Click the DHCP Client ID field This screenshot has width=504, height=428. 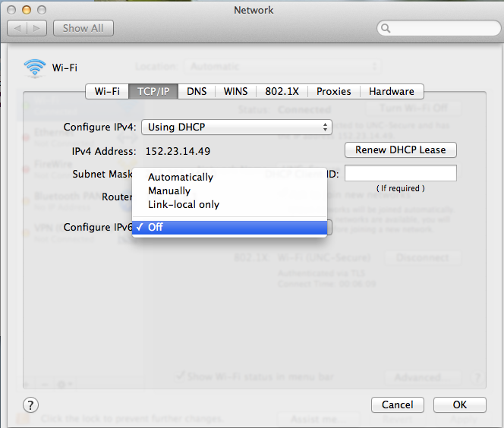pos(401,174)
